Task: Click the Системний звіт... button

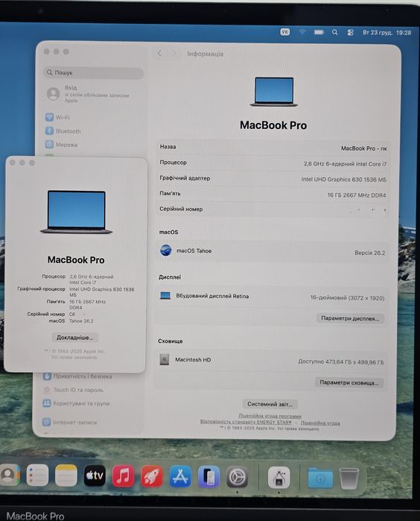Action: 270,404
